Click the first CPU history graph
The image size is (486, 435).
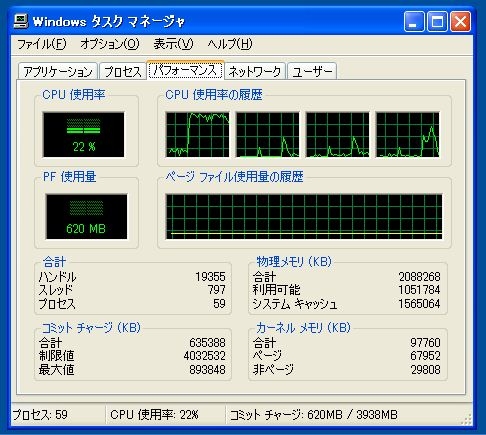(x=197, y=134)
